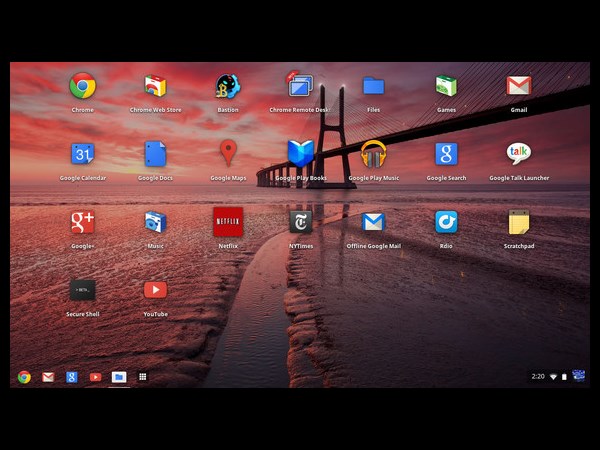This screenshot has height=450, width=600.
Task: Launch Google Maps app
Action: coord(228,154)
